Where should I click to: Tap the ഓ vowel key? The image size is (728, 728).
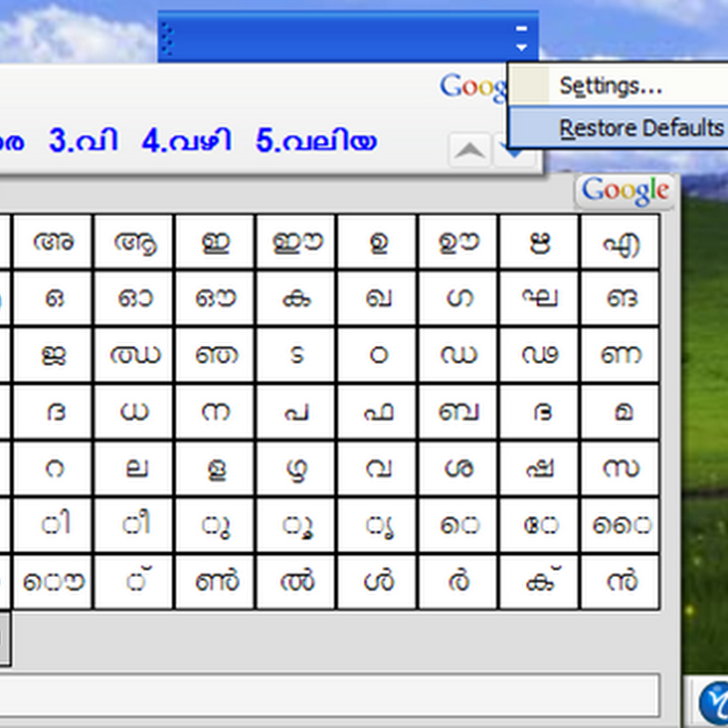tap(134, 298)
